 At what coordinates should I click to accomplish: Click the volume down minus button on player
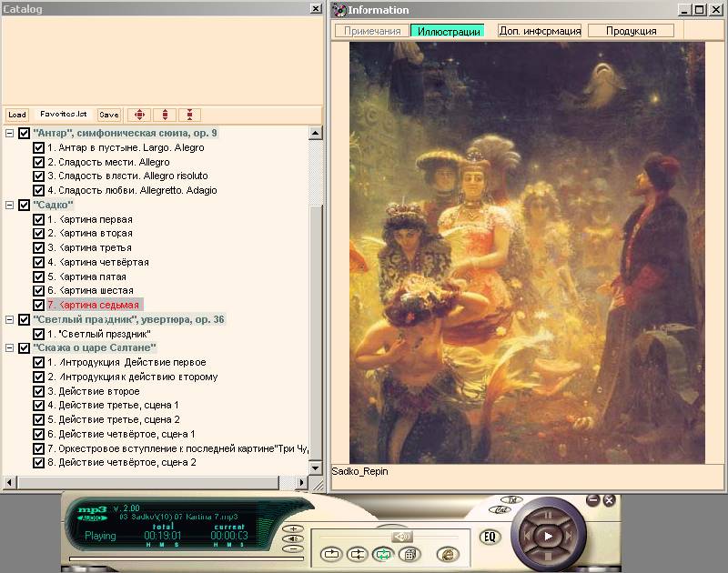click(x=293, y=548)
